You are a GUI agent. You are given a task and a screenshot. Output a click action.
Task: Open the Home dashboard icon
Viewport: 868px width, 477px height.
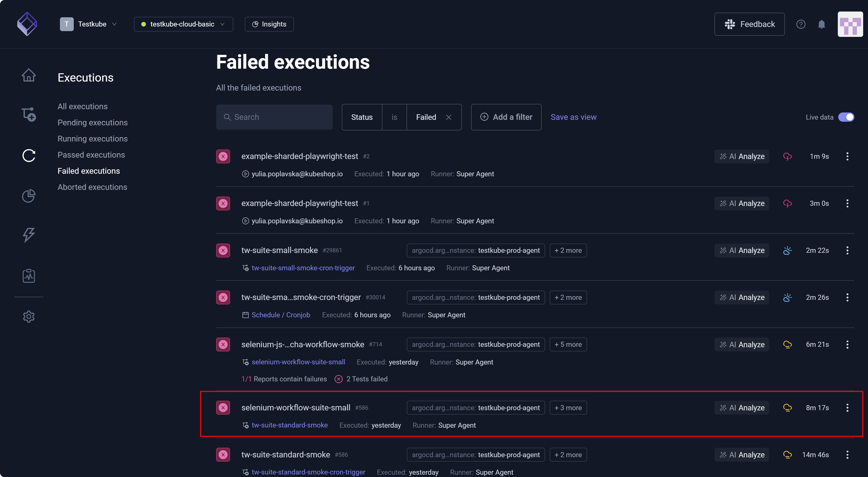(x=29, y=75)
